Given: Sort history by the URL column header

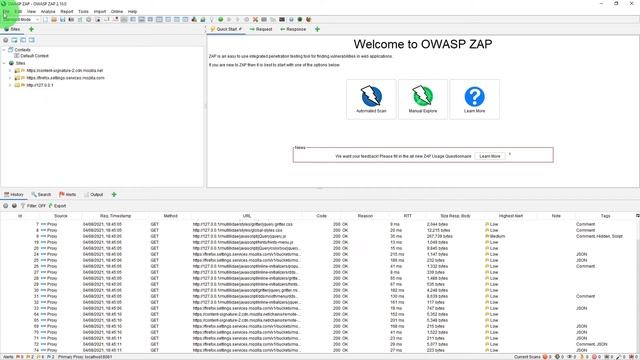Looking at the screenshot, I should point(247,216).
